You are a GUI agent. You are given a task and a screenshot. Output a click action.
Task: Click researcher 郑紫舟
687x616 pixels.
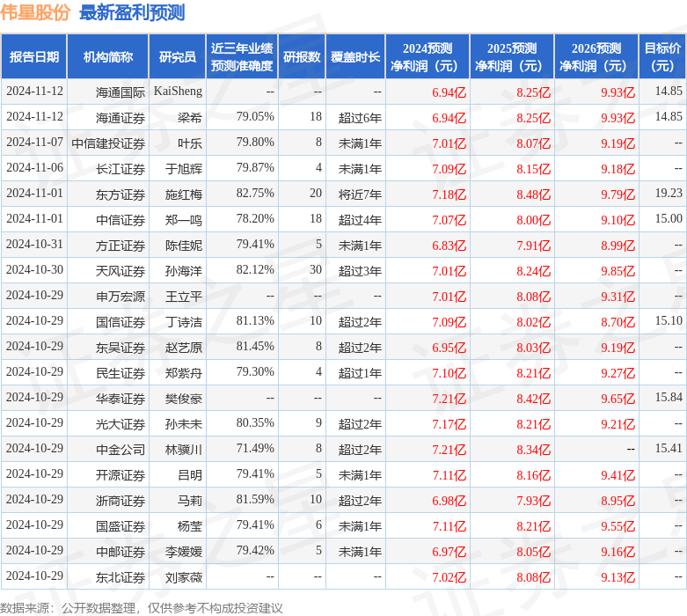click(x=184, y=372)
